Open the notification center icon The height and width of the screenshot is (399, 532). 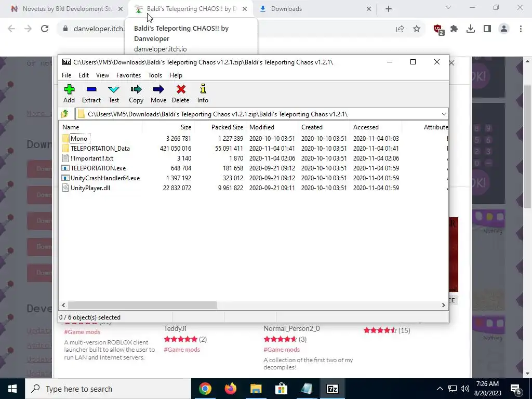515,389
